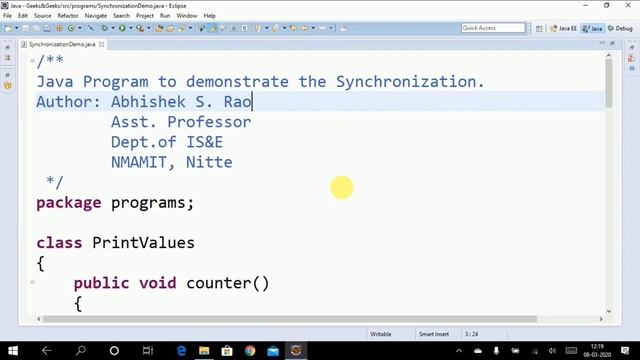Toggle the Pin Editor toolbar button

coord(343,28)
